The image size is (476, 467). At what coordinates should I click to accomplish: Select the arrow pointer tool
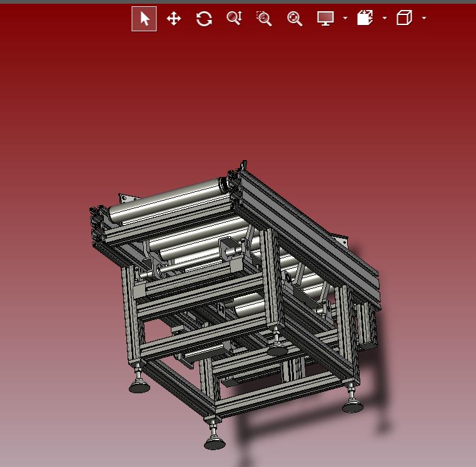coord(144,19)
